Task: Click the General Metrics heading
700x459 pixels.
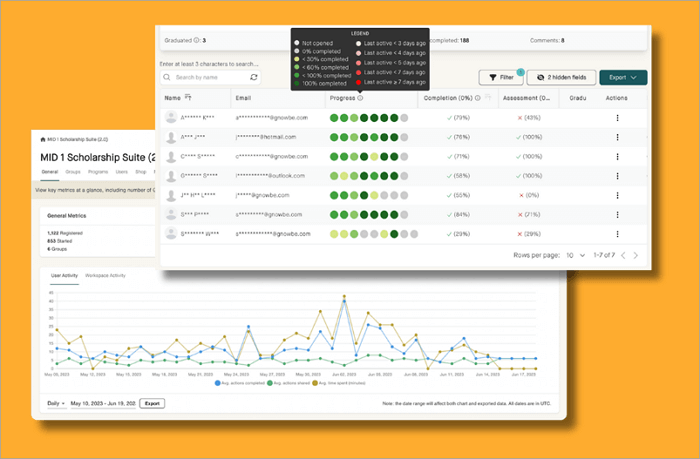Action: pyautogui.click(x=67, y=216)
